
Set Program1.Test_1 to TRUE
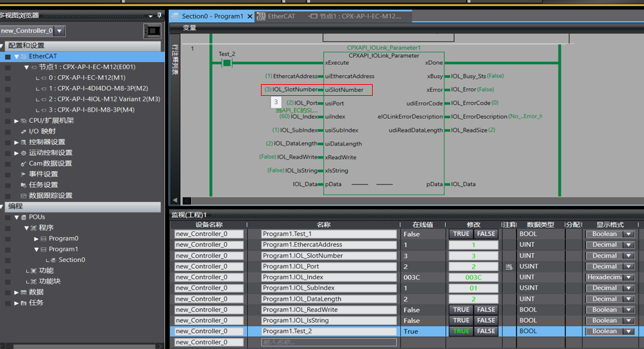pyautogui.click(x=461, y=234)
